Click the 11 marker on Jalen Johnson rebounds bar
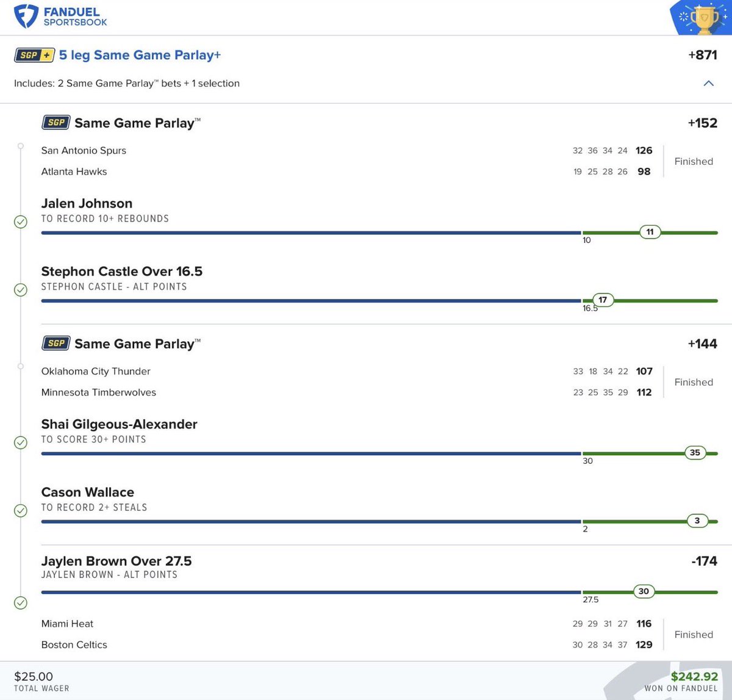Viewport: 732px width, 700px height. tap(650, 232)
